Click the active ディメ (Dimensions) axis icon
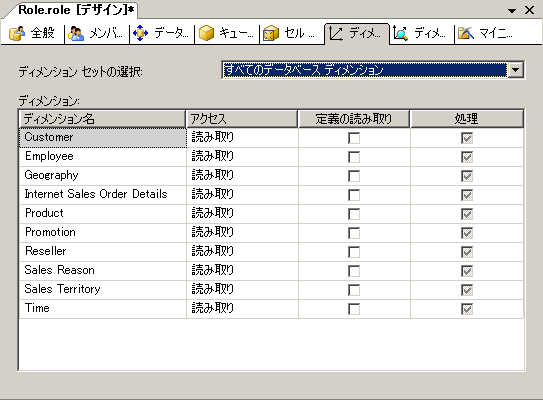Image resolution: width=543 pixels, height=400 pixels. (x=336, y=34)
